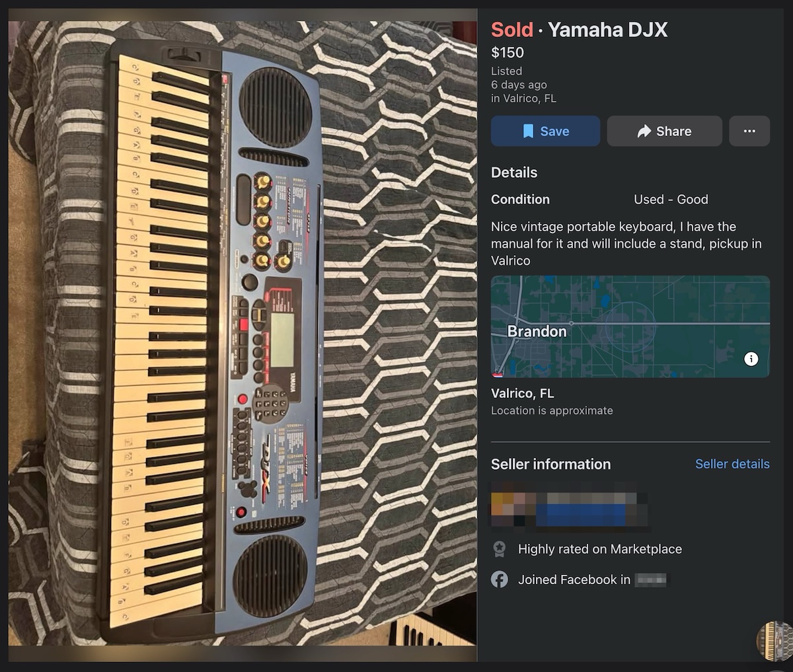
Task: Share the Yamaha DJX listing
Action: pos(664,131)
